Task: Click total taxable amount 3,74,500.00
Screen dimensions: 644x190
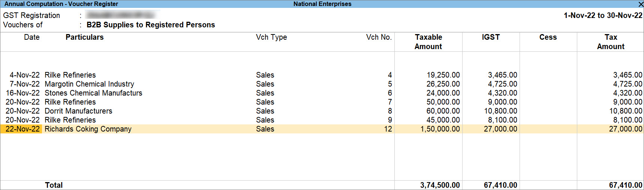Action: tap(440, 185)
